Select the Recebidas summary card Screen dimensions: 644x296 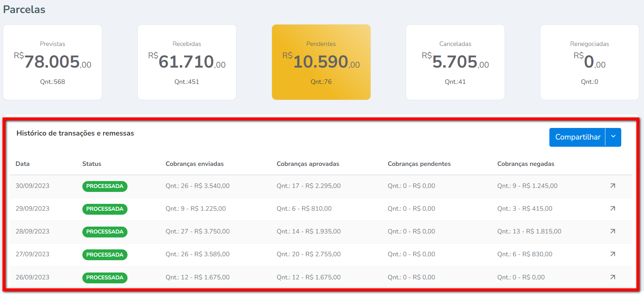(187, 62)
